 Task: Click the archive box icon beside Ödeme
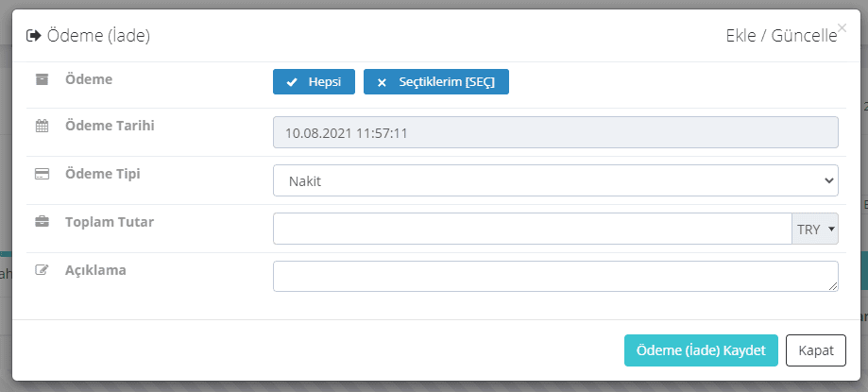(x=43, y=79)
